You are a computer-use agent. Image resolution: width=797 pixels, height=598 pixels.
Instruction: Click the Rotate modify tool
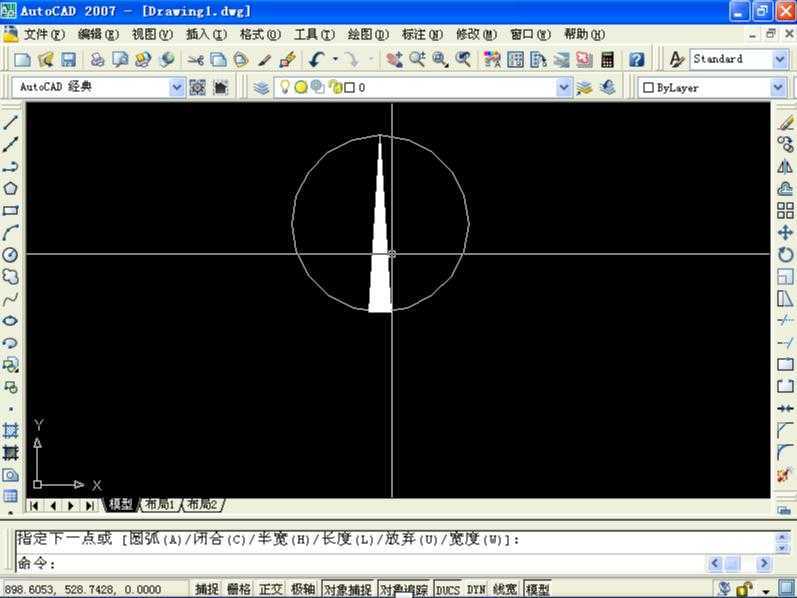tap(786, 254)
